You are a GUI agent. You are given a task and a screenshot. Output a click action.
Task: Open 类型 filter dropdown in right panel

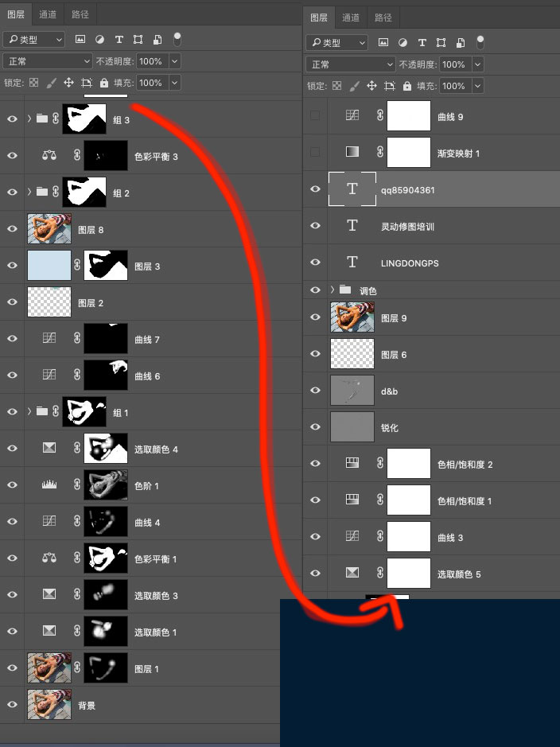(336, 43)
